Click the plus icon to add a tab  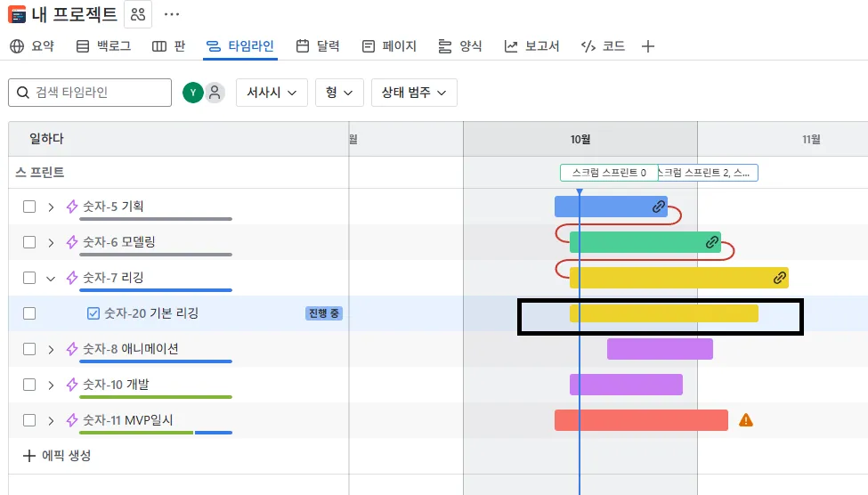[x=648, y=46]
